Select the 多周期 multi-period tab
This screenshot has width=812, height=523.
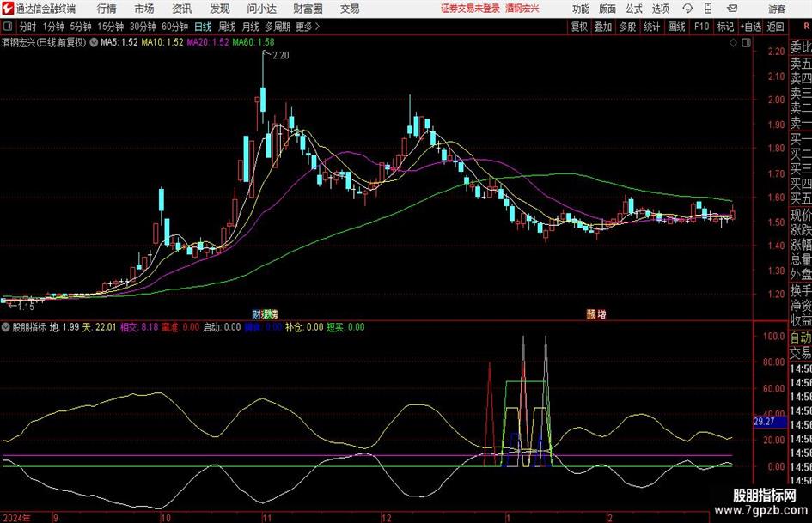pyautogui.click(x=278, y=27)
